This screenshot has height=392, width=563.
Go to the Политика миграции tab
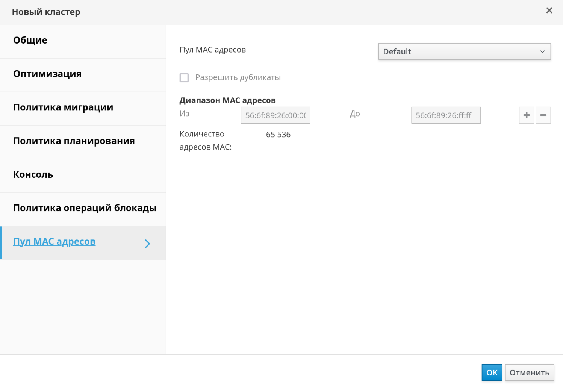pos(63,107)
